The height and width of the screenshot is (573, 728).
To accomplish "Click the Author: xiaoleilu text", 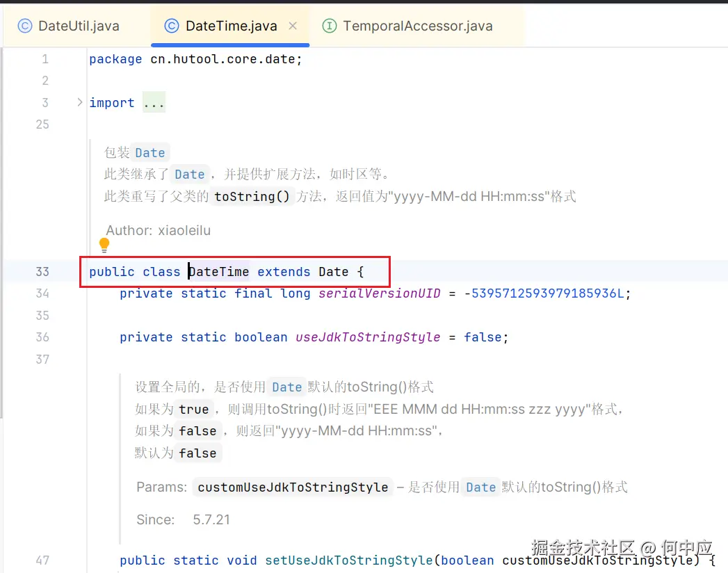I will tap(159, 230).
